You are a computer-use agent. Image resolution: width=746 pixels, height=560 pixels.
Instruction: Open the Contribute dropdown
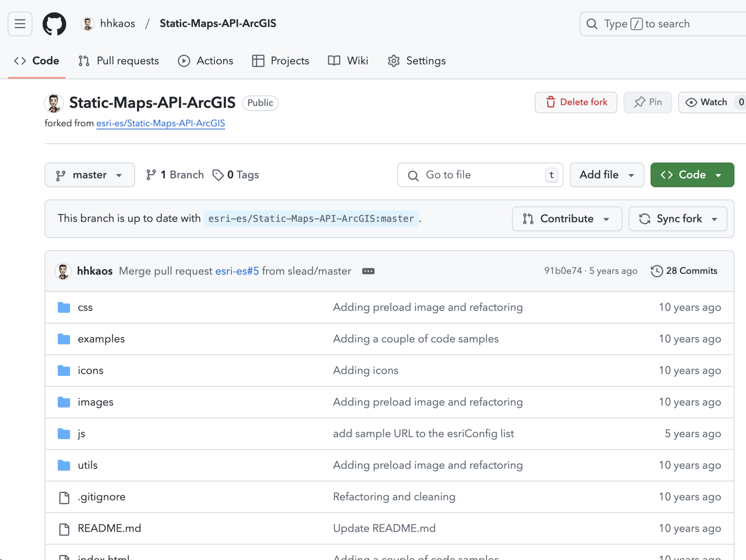coord(567,219)
